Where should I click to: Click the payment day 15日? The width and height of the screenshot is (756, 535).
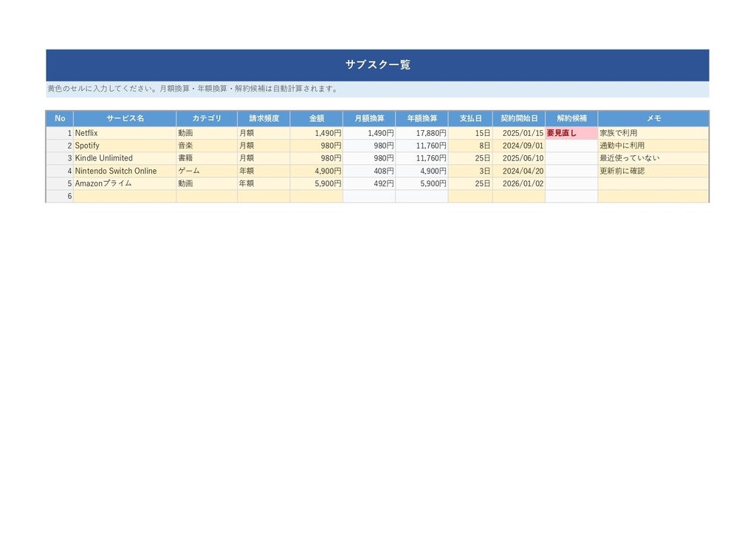[470, 133]
